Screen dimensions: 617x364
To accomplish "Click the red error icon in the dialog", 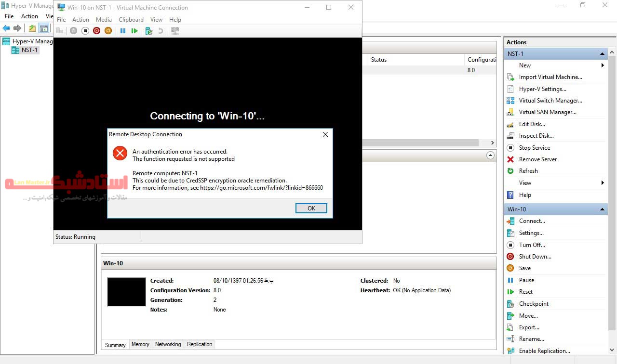I will tap(120, 153).
